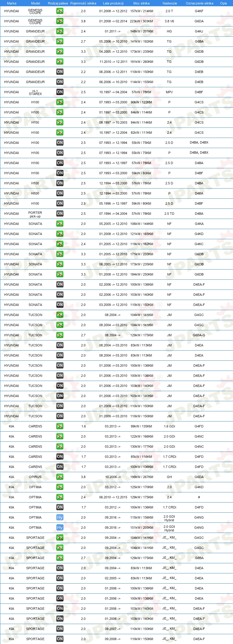Click power value 196kW / 267KM

coord(142,477)
